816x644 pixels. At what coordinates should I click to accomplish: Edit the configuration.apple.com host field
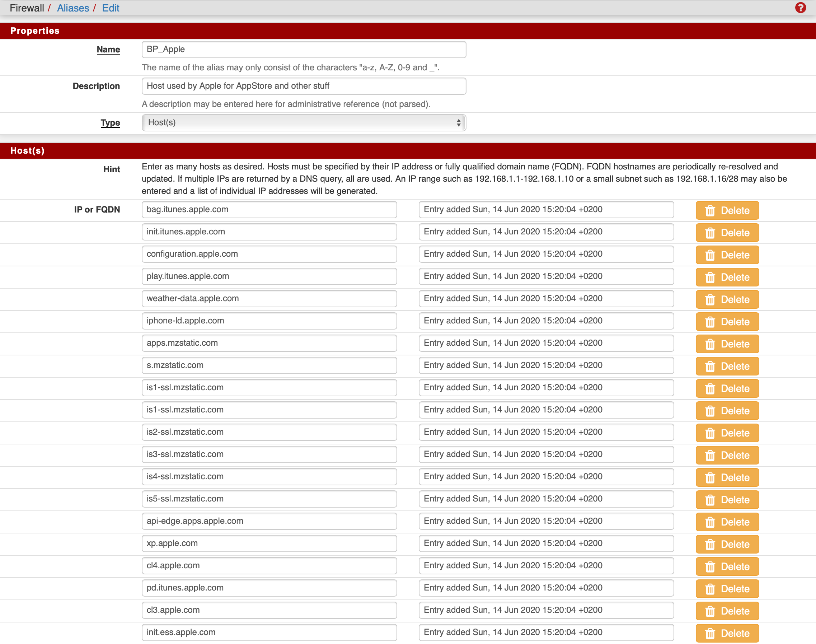click(269, 254)
